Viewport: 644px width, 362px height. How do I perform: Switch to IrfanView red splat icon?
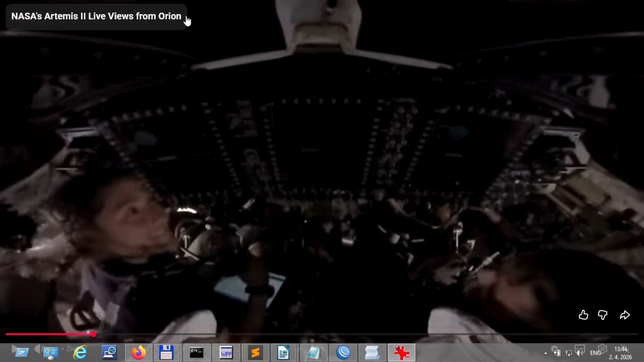[402, 352]
